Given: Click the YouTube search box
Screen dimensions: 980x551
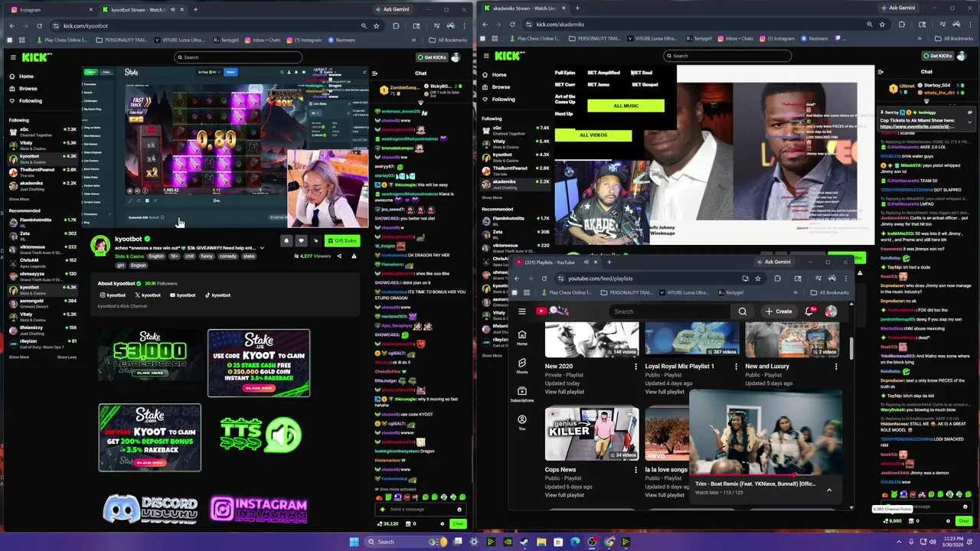Looking at the screenshot, I should (671, 311).
